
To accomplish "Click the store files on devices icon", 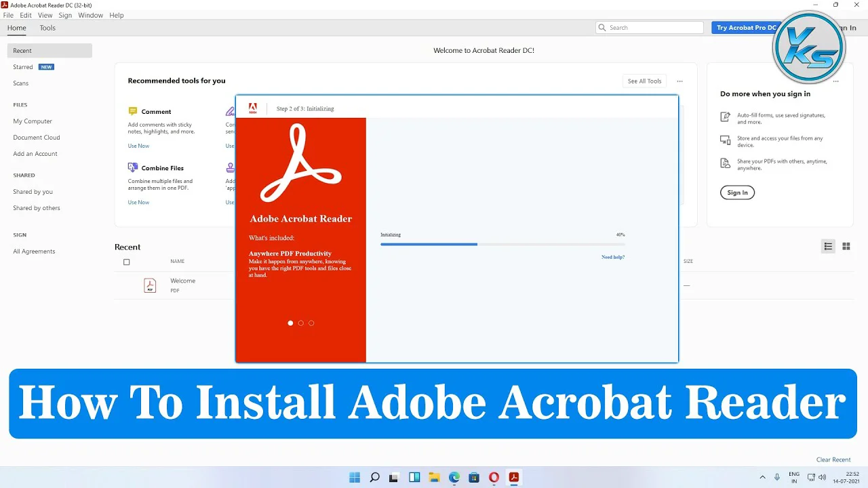I will coord(725,140).
